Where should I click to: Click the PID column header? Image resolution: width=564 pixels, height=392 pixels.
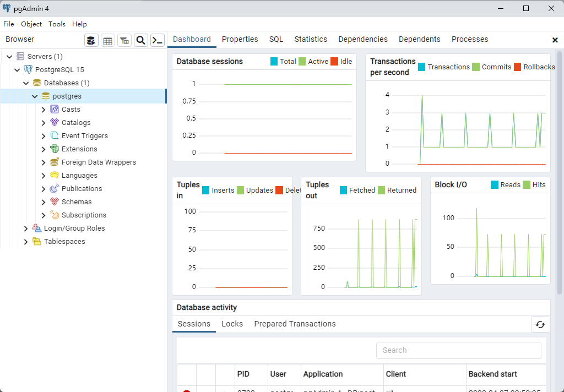pyautogui.click(x=251, y=374)
